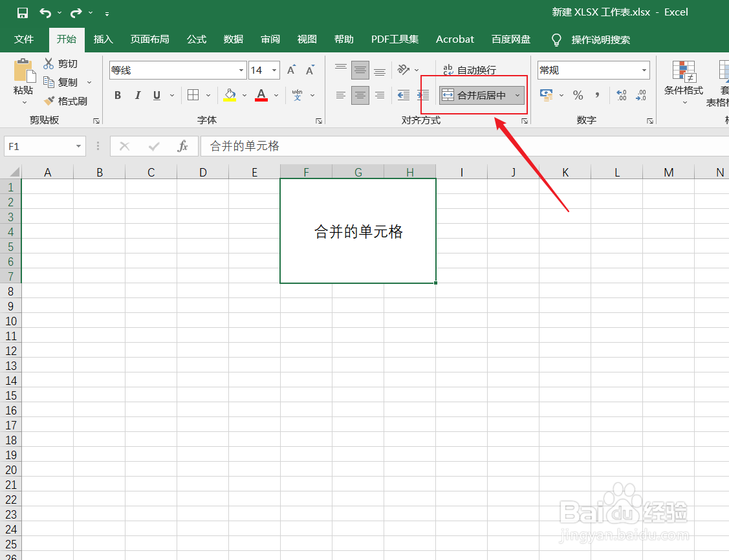
Task: Open the font color palette arrow
Action: click(x=276, y=95)
